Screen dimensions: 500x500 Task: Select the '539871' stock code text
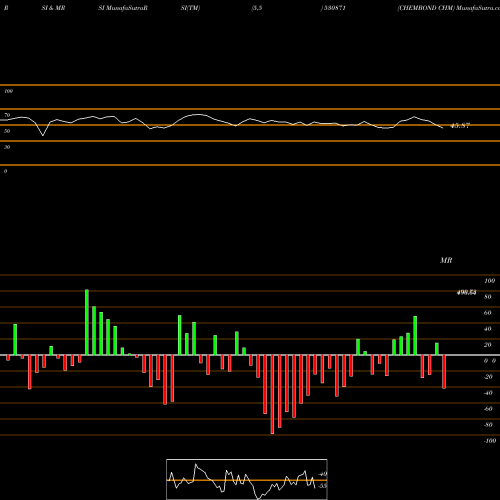[x=334, y=8]
